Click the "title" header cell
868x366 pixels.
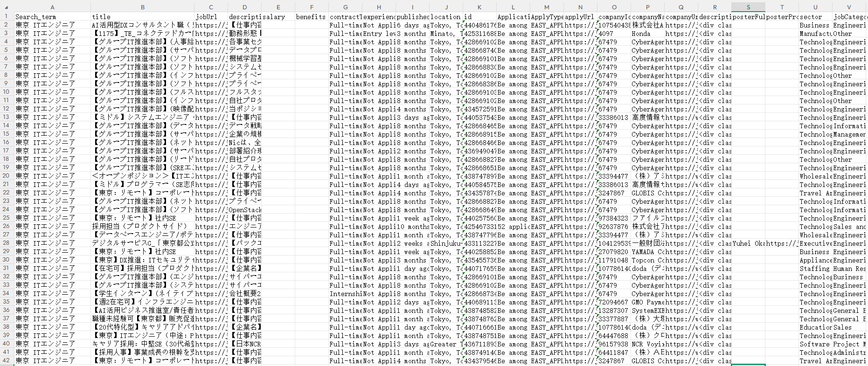coord(142,17)
